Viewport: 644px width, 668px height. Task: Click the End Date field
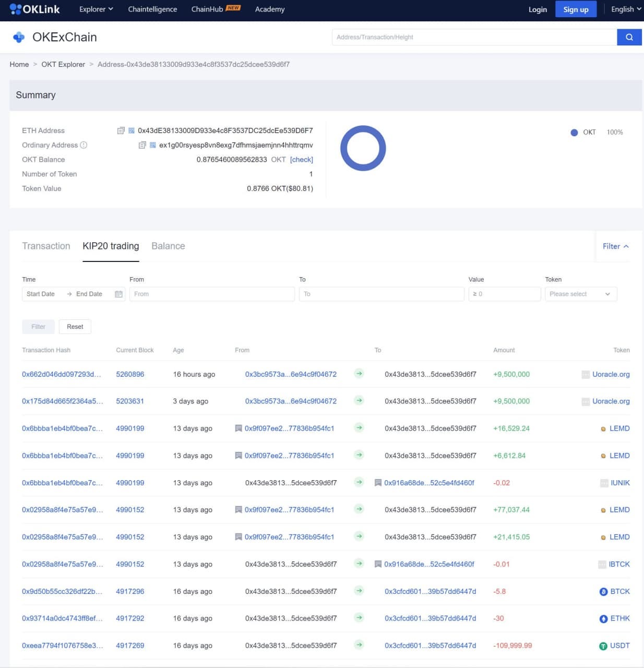point(89,294)
